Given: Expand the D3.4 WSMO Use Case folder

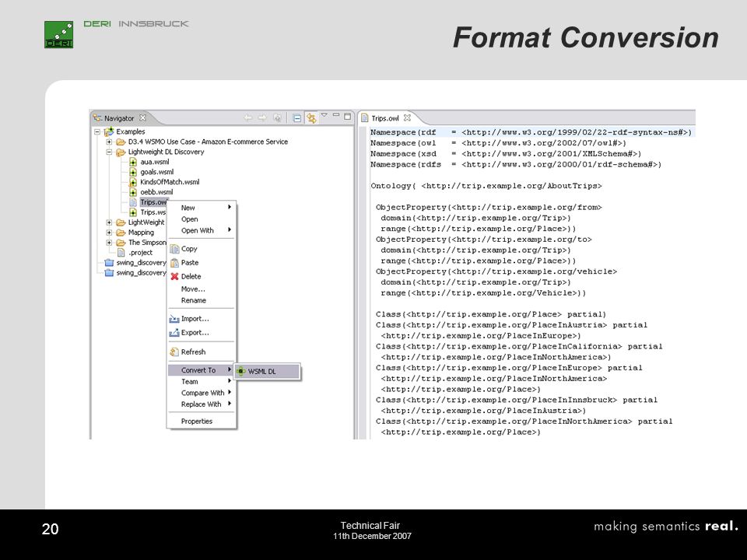Looking at the screenshot, I should point(109,142).
